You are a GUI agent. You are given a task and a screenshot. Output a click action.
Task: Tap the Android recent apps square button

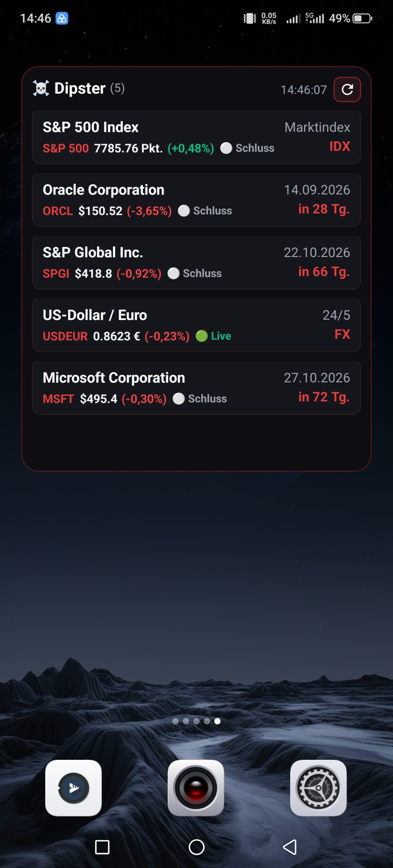[102, 847]
